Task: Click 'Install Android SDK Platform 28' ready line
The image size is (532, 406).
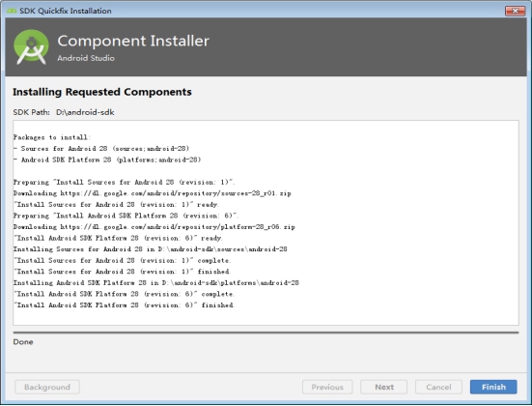Action: click(x=118, y=238)
